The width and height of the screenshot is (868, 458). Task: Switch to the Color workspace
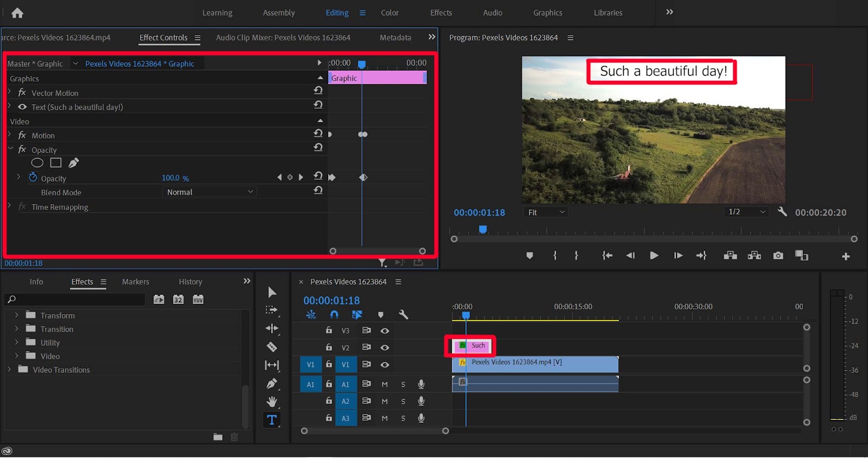coord(390,12)
